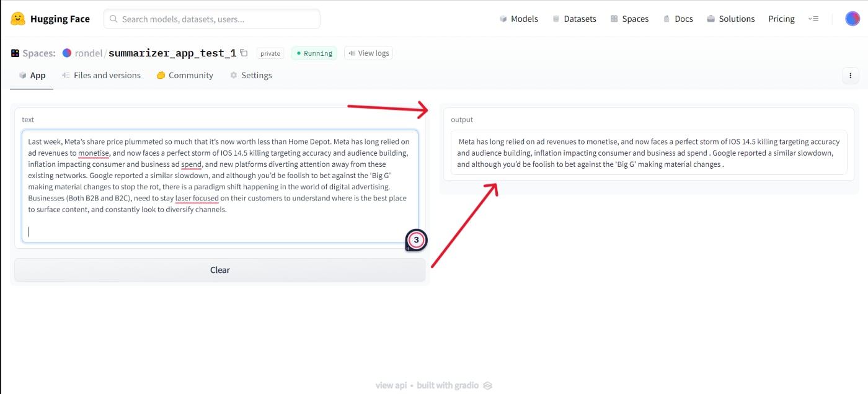This screenshot has width=868, height=394.
Task: Click the gradio logo icon in footer
Action: coord(487,385)
